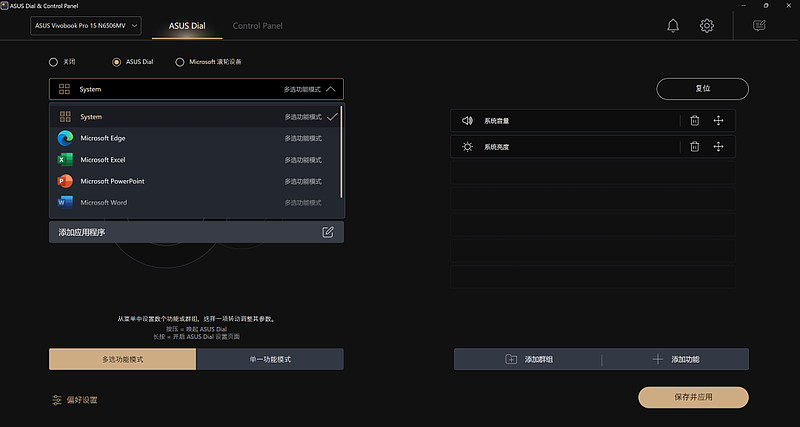800x427 pixels.
Task: Click 多选功能模式 label on Microsoft Edge row
Action: click(303, 138)
